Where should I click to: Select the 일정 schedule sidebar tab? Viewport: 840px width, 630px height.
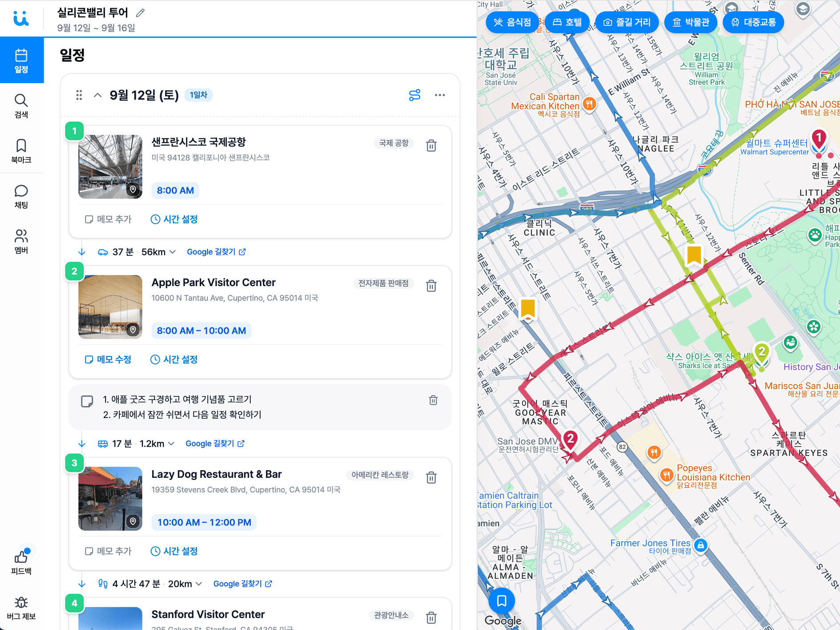tap(21, 60)
